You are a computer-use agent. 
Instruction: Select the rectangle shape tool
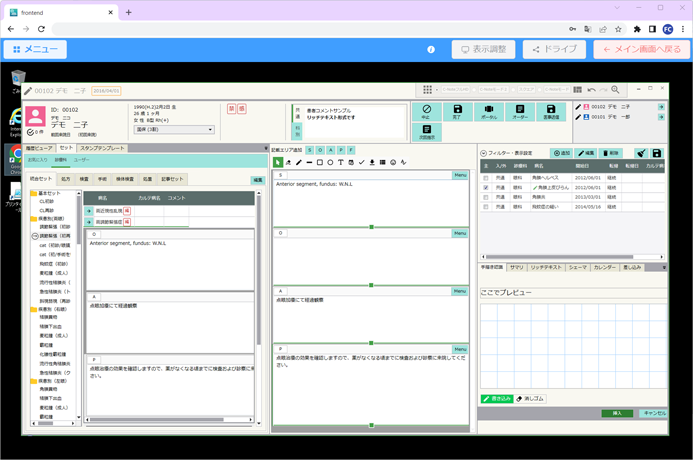[320, 162]
